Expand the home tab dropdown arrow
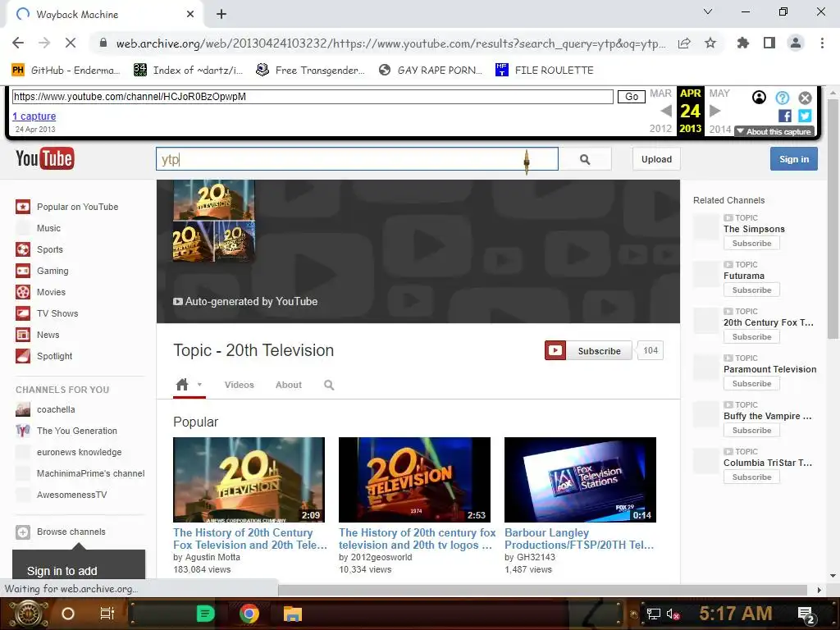The height and width of the screenshot is (630, 840). (199, 385)
